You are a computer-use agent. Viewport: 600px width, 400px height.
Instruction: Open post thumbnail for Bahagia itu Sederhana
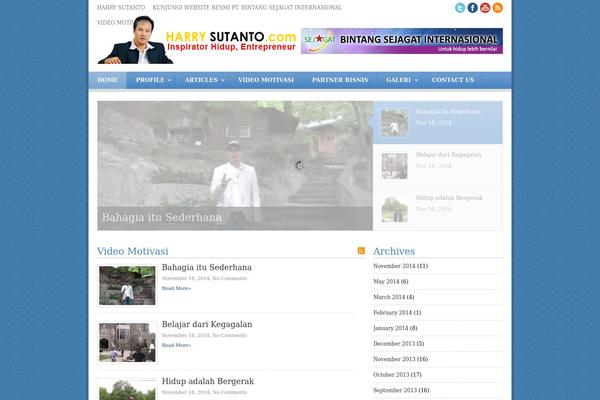(127, 286)
